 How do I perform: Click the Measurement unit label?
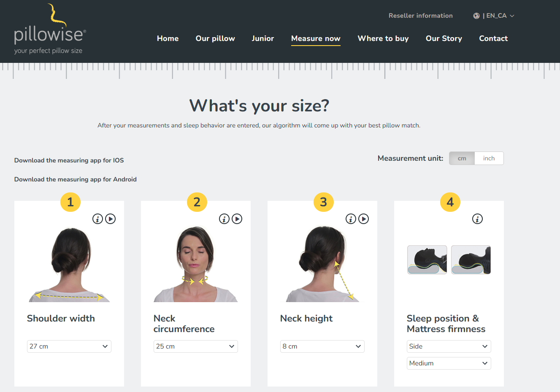coord(411,158)
